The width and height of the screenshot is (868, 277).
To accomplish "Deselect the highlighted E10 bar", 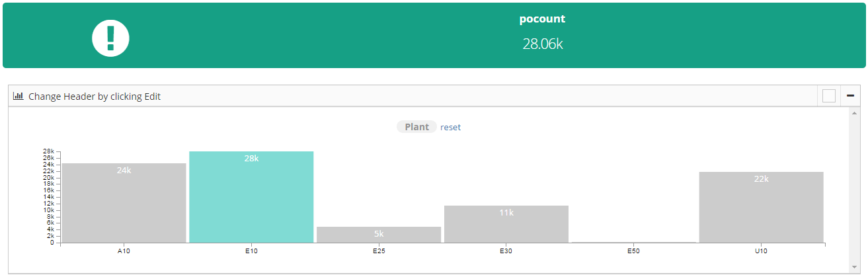I will click(x=251, y=197).
